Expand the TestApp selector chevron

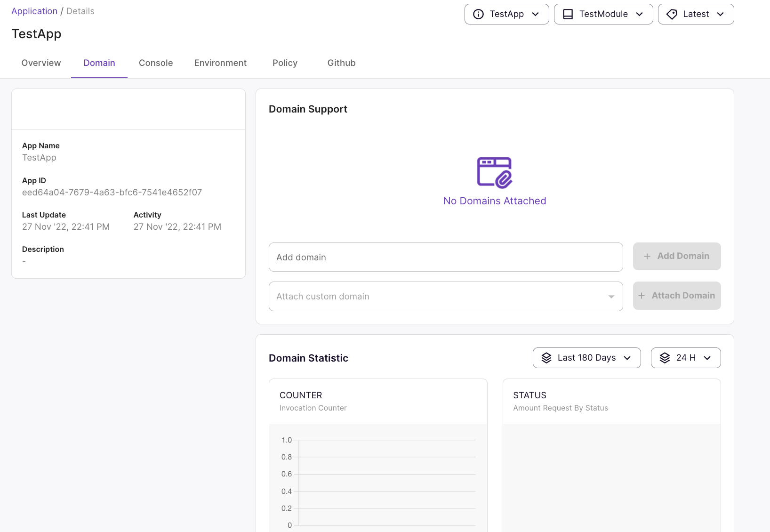(x=536, y=14)
